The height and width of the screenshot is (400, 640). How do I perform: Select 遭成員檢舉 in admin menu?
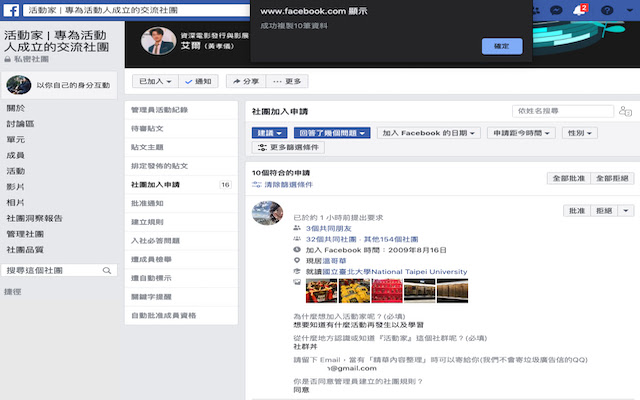(x=181, y=259)
